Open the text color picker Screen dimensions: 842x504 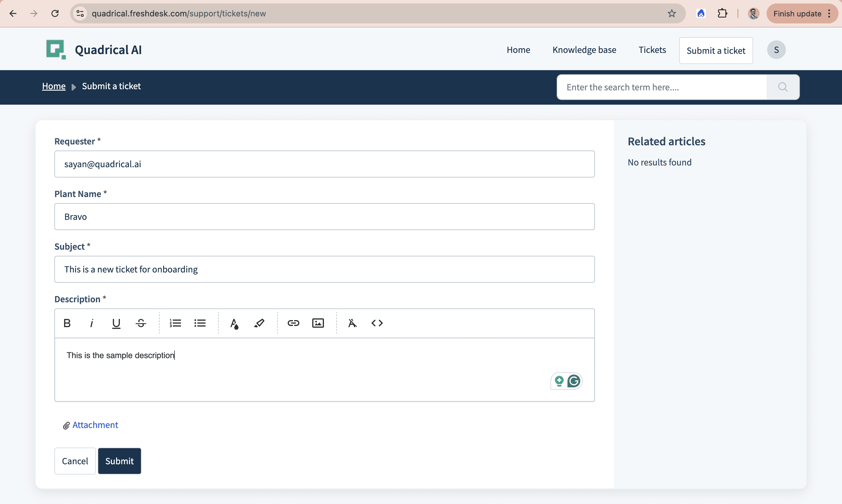[234, 323]
